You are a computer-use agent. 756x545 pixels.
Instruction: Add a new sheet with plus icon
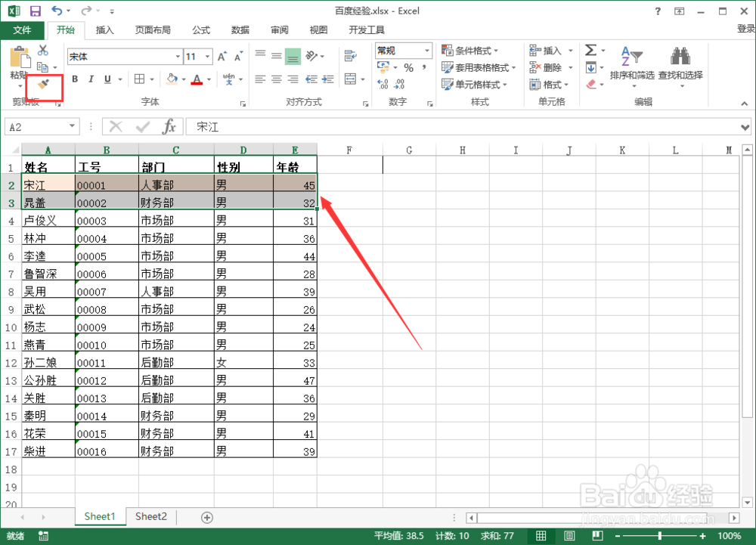[207, 518]
